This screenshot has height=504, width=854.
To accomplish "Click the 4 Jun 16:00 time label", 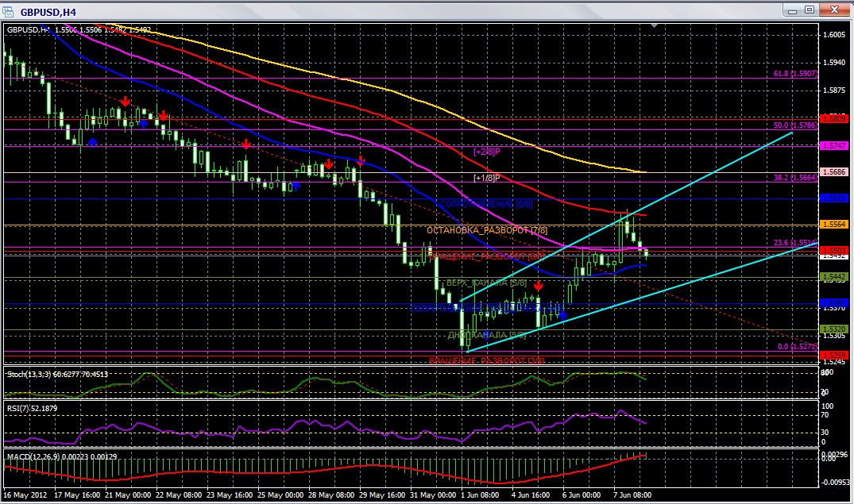I will 531,494.
